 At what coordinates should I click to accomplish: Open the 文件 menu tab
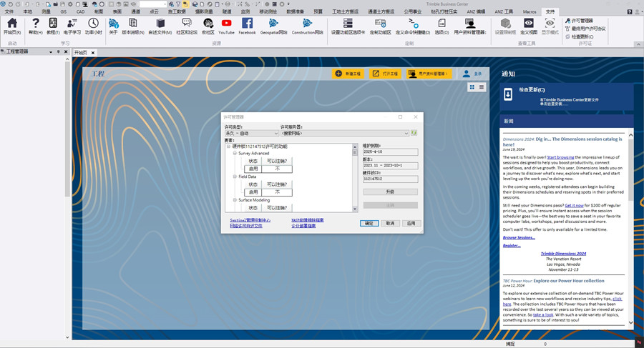pos(9,11)
